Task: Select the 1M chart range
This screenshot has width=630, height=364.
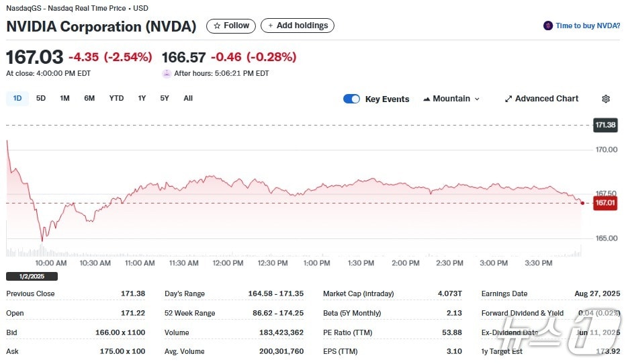Action: click(x=64, y=98)
